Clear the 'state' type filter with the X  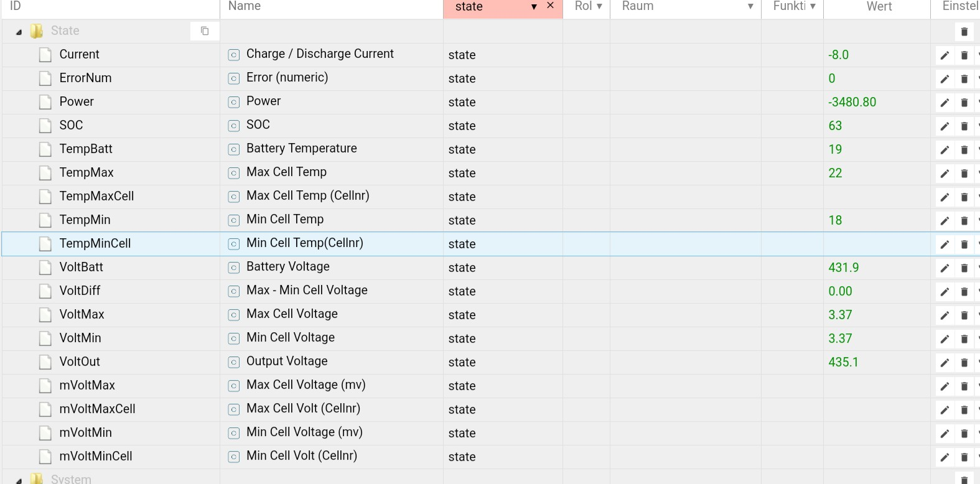(550, 6)
